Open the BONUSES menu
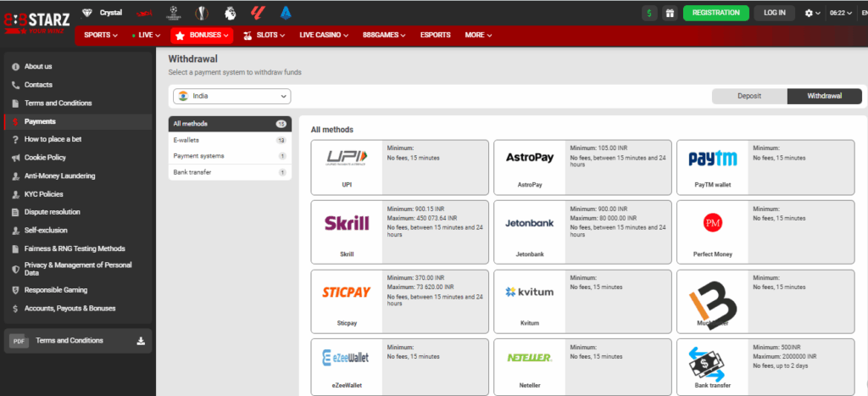This screenshot has height=396, width=868. click(202, 35)
